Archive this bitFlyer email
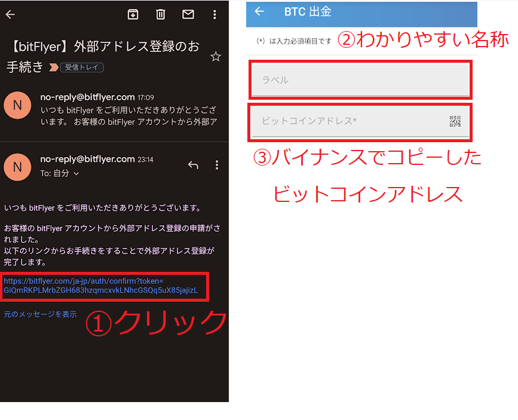This screenshot has height=420, width=518. tap(133, 14)
